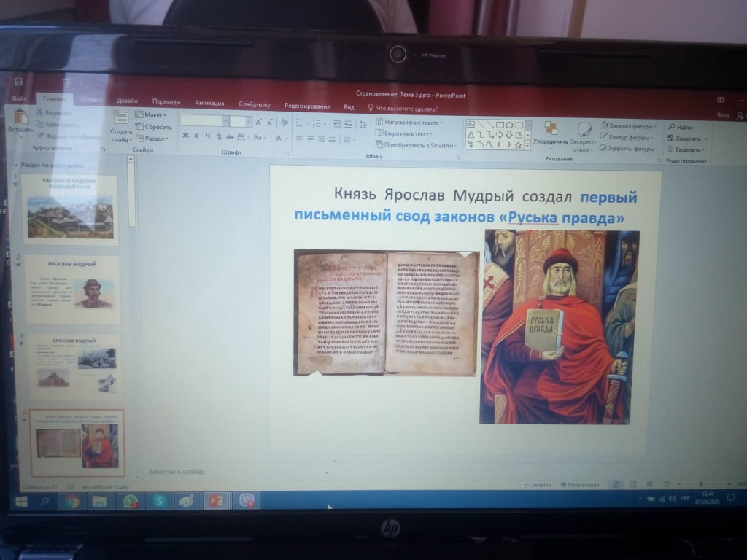Switch to the Дизайн tab

127,101
